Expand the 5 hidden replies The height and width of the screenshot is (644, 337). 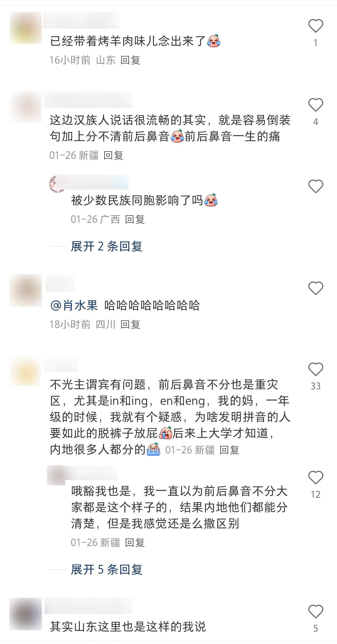(x=107, y=570)
